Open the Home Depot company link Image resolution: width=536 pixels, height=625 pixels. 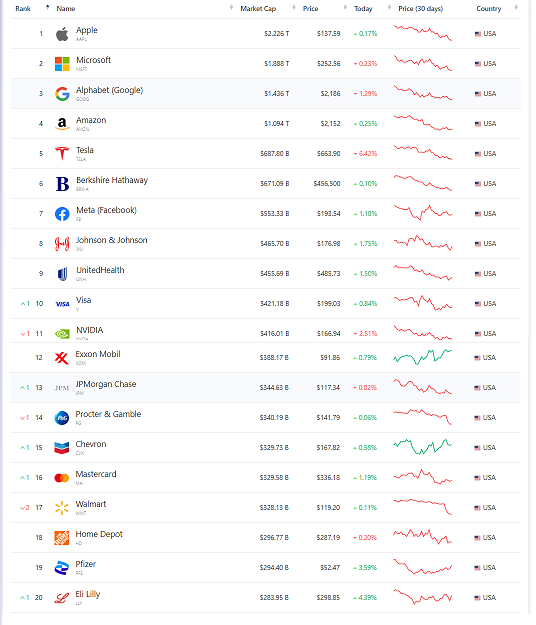pos(99,534)
